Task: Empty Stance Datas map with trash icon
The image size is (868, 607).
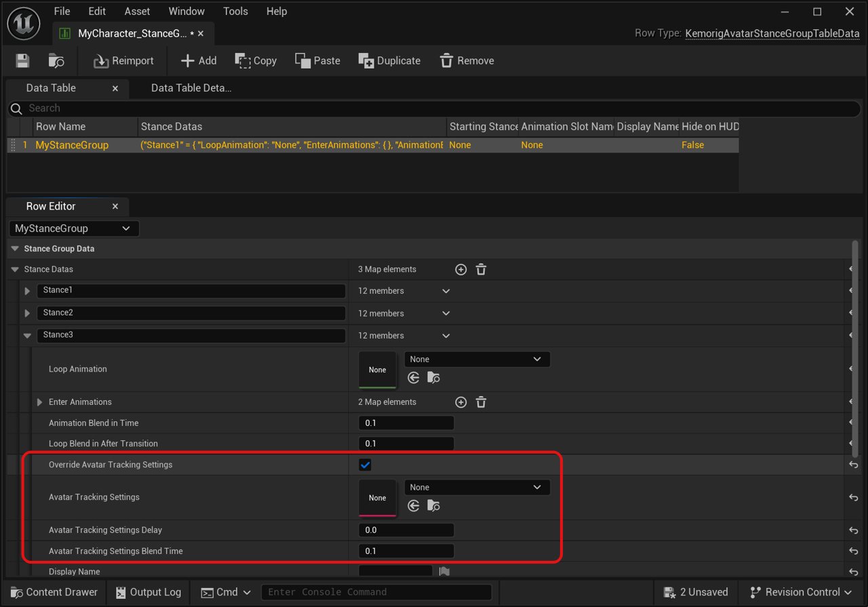Action: (x=481, y=270)
